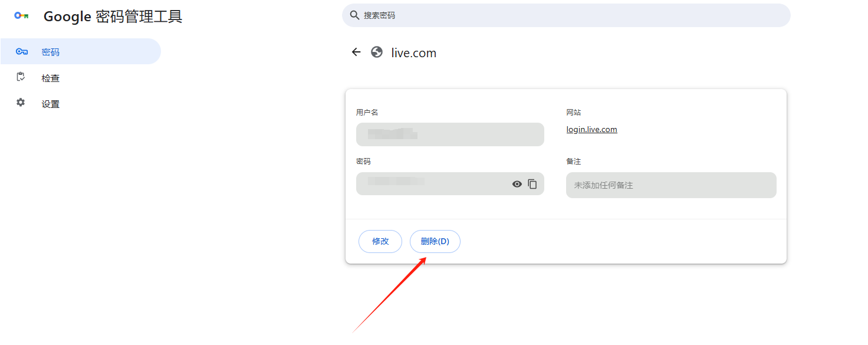Click the gear icon next to 设置
The width and height of the screenshot is (868, 345).
coord(21,103)
